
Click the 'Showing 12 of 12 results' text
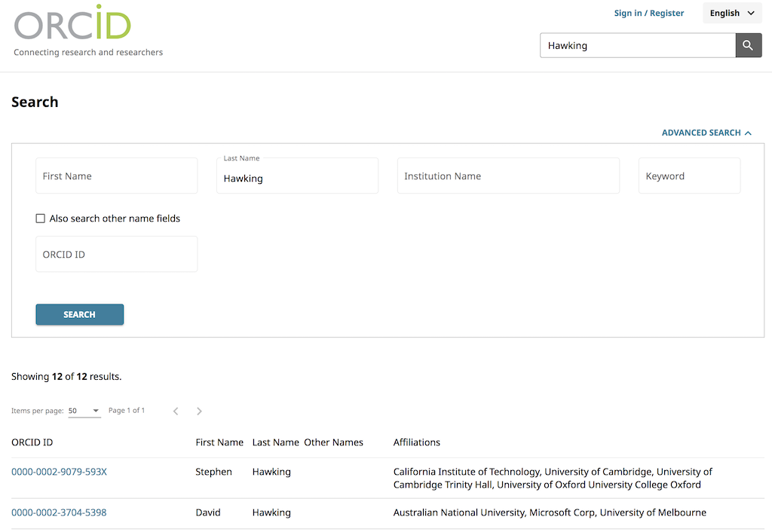66,377
